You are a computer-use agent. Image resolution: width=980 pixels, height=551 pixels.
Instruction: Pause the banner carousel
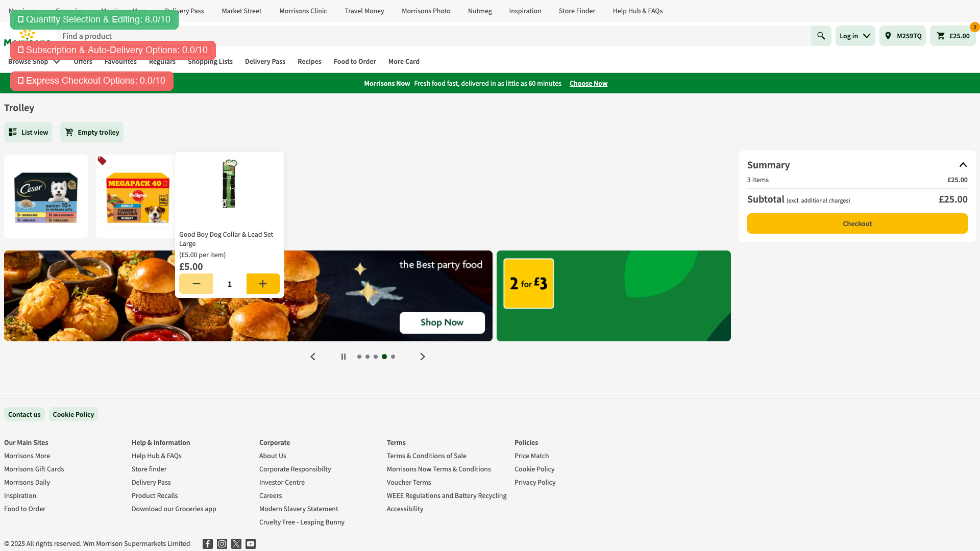point(344,357)
